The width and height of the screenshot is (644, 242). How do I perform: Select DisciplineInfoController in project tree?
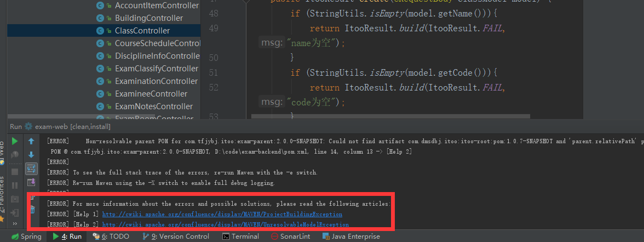[157, 56]
